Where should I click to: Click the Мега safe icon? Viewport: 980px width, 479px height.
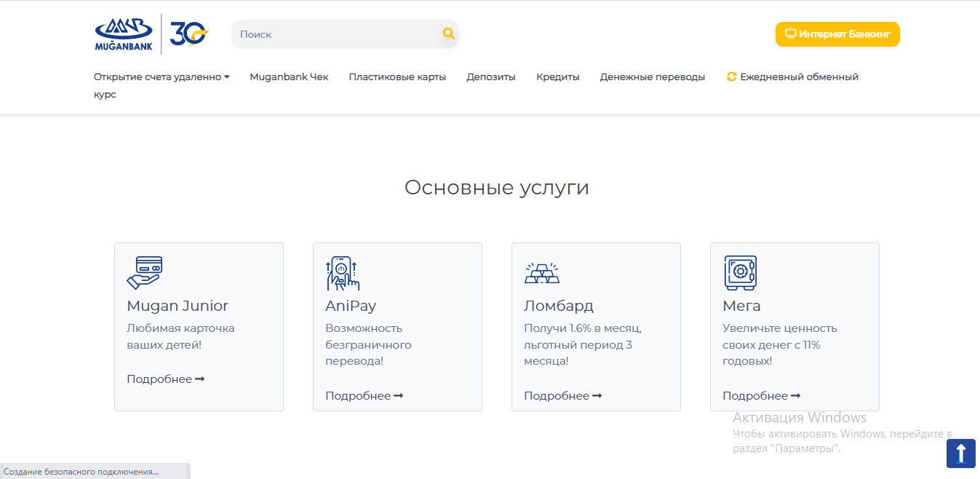click(740, 273)
